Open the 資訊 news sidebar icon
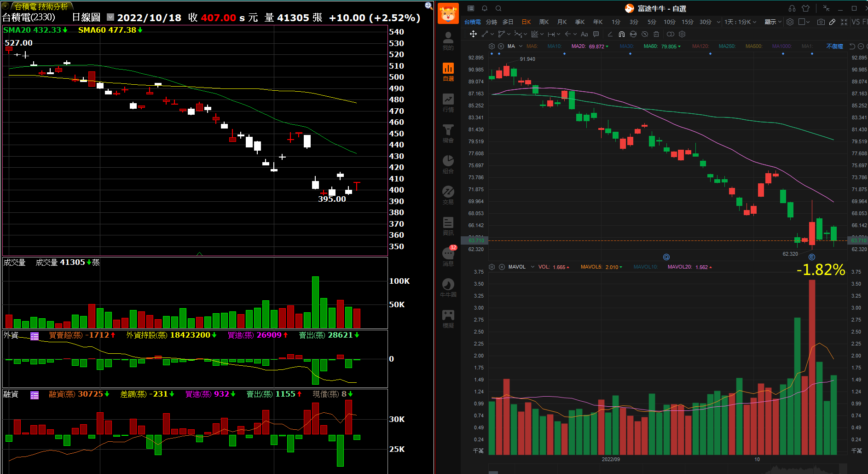This screenshot has height=474, width=868. (448, 226)
